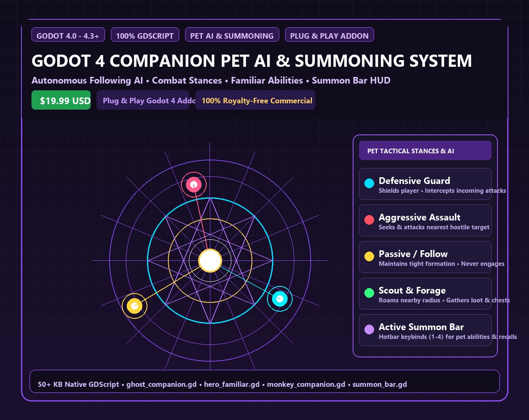Click the green dot beside Scout & Forage

369,293
